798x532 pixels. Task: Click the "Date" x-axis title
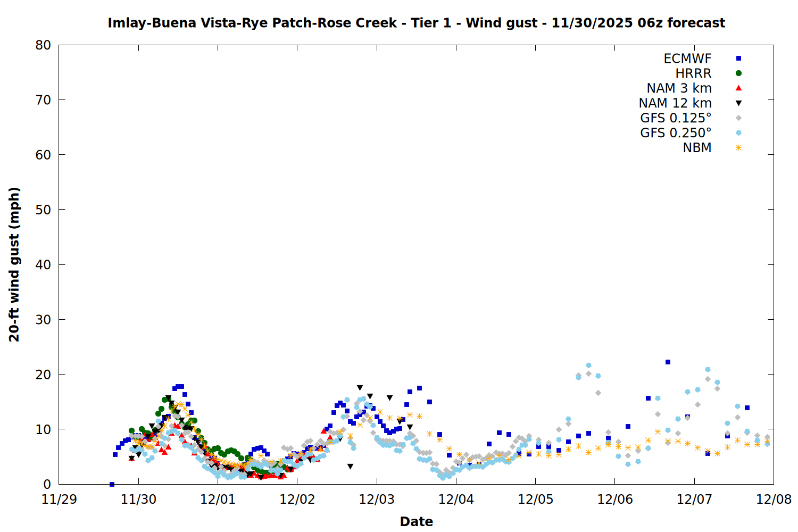coord(416,521)
